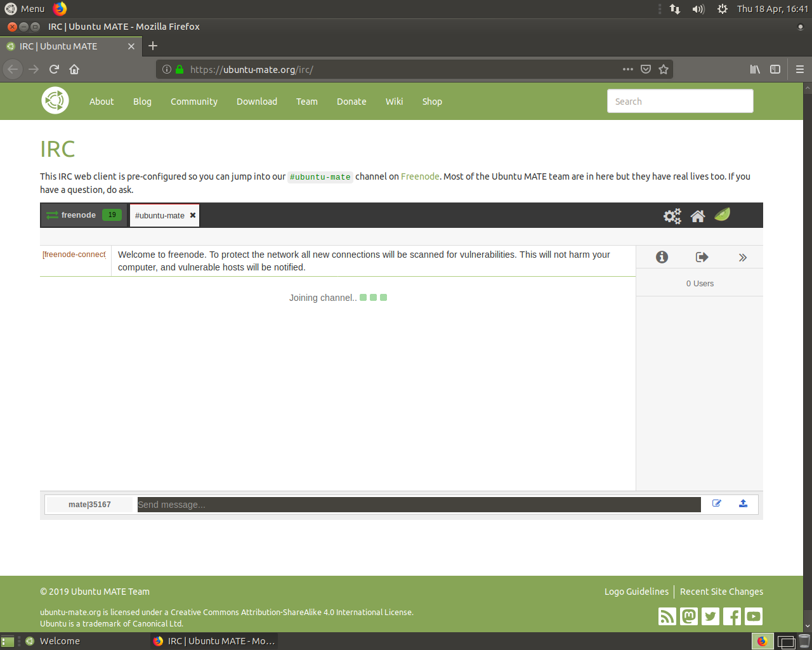Screen dimensions: 812x650
Task: Open the YouTube icon in footer
Action: 754,616
